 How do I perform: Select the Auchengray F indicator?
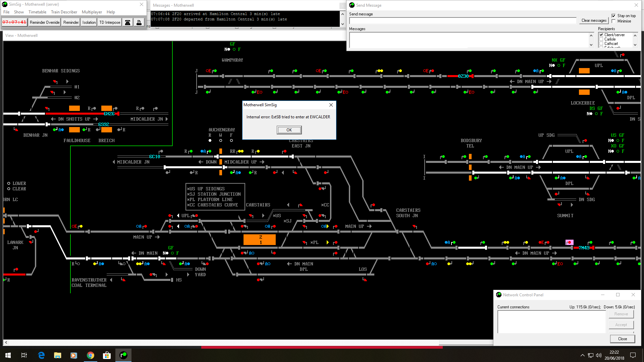(x=231, y=140)
